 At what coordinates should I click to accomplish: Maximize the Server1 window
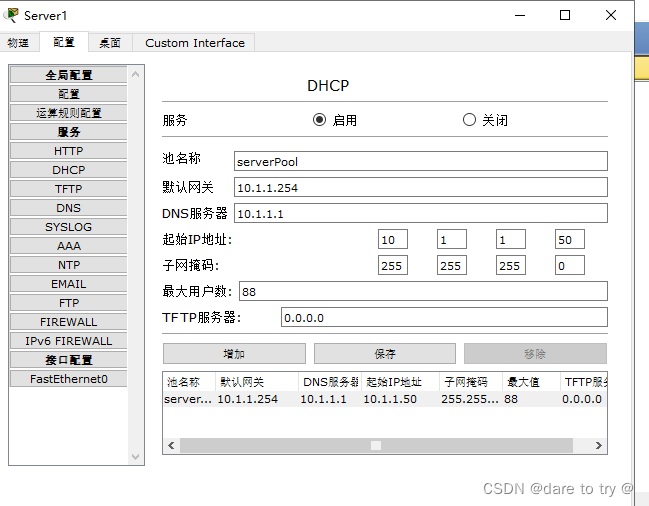point(565,15)
